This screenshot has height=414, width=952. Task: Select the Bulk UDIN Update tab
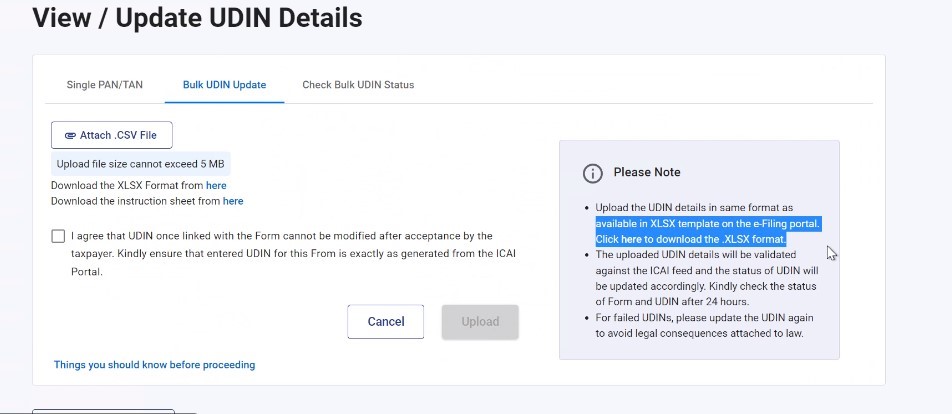coord(224,85)
